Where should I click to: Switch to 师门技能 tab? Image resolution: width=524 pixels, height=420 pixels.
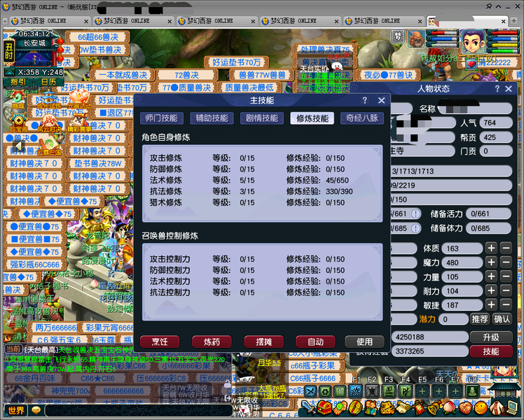pyautogui.click(x=161, y=118)
